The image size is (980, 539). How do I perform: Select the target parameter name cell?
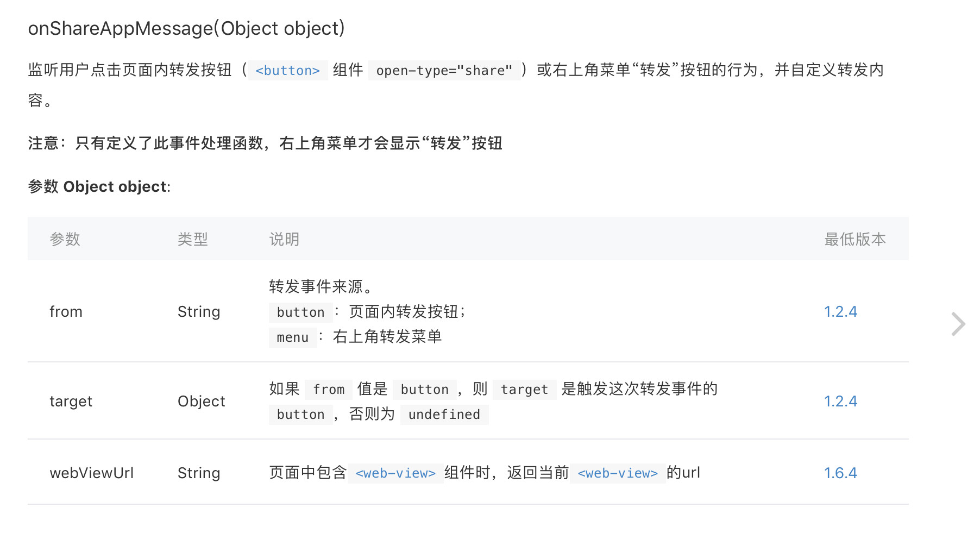[71, 402]
